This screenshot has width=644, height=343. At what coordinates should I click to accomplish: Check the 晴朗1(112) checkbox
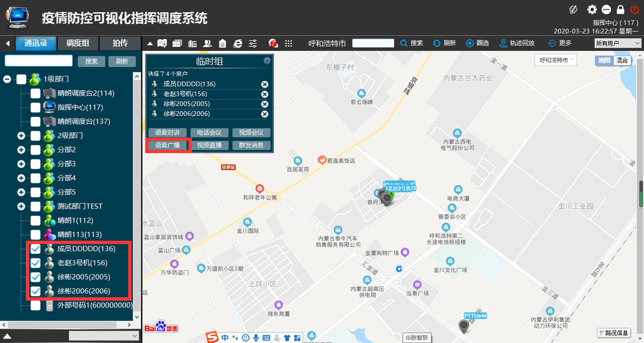(x=35, y=221)
